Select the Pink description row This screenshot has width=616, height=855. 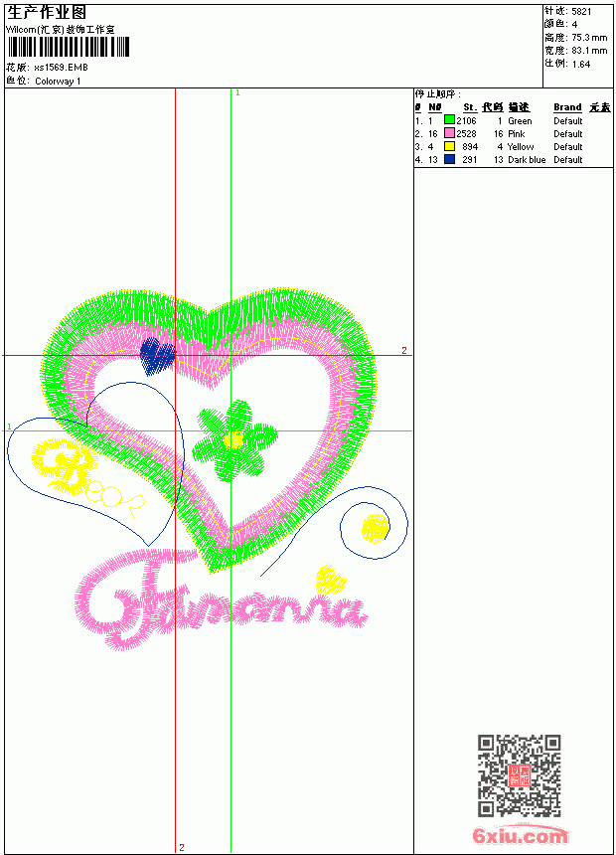tap(517, 133)
